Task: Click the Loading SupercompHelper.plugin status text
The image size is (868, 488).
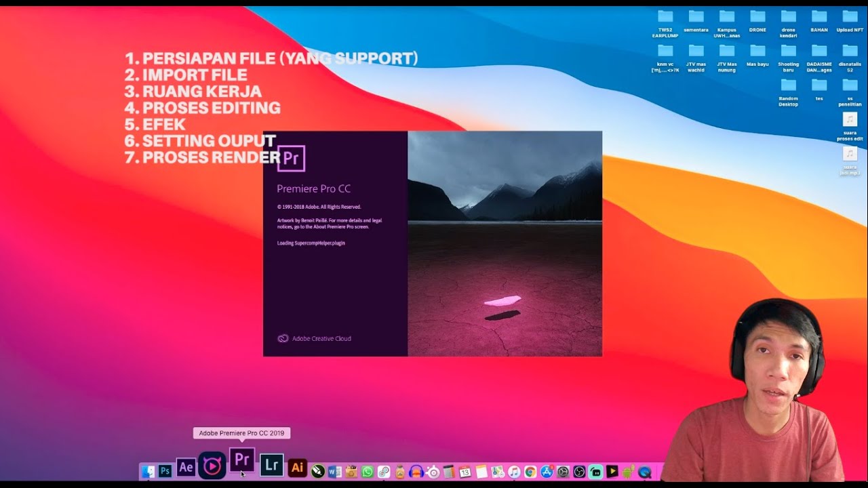Action: click(311, 243)
